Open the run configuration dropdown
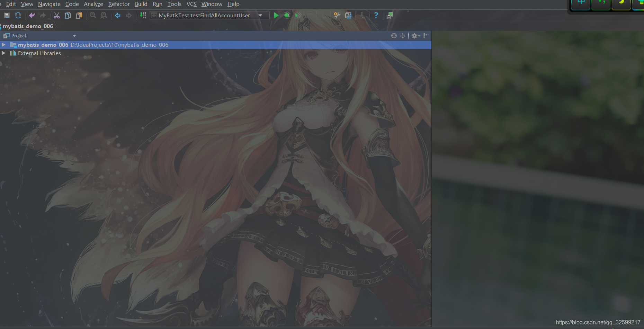The width and height of the screenshot is (644, 329). 260,15
